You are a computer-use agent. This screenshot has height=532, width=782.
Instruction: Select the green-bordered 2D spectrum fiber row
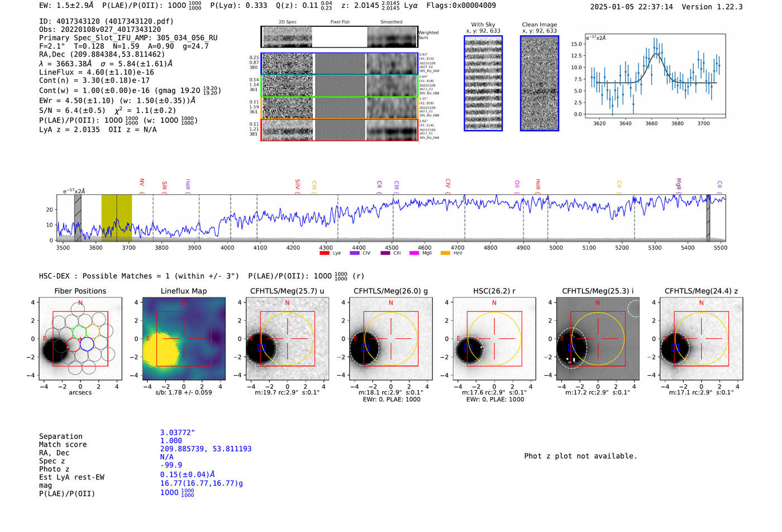click(340, 86)
